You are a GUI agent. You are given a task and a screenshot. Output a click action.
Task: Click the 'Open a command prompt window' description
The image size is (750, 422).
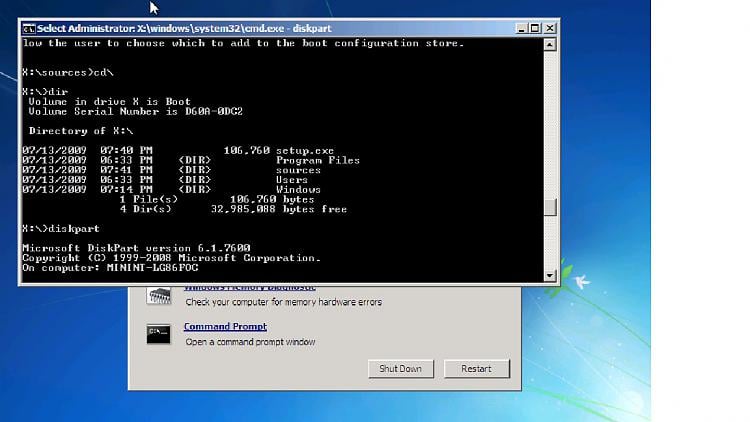pyautogui.click(x=250, y=342)
